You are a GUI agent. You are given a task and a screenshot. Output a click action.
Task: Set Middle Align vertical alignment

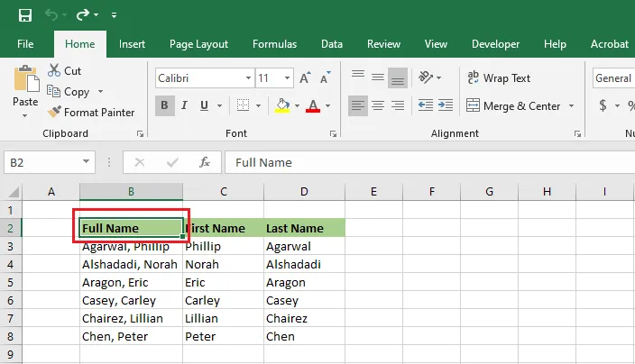tap(378, 77)
